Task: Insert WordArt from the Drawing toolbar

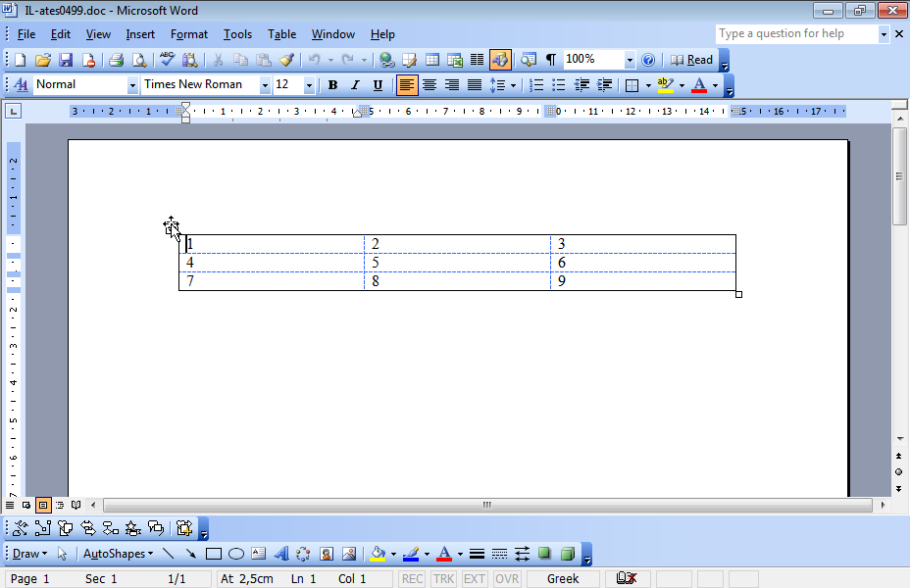Action: tap(281, 554)
